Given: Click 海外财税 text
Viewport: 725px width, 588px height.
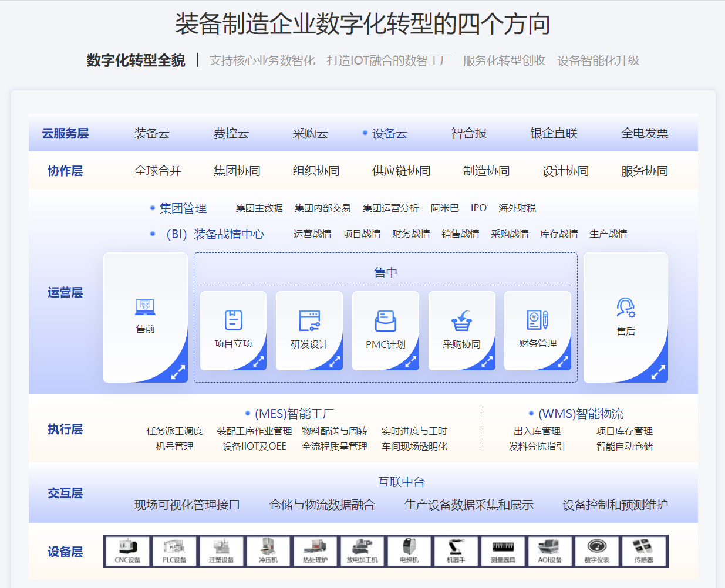Looking at the screenshot, I should 517,208.
